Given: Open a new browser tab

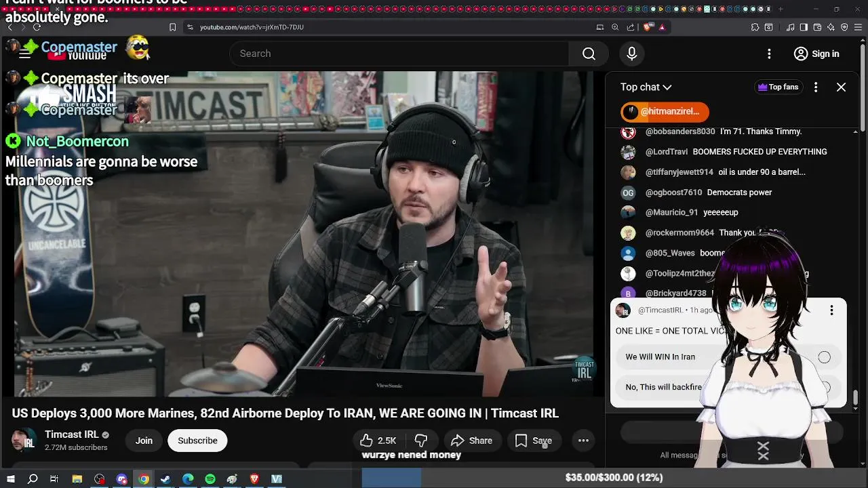Looking at the screenshot, I should click(781, 9).
